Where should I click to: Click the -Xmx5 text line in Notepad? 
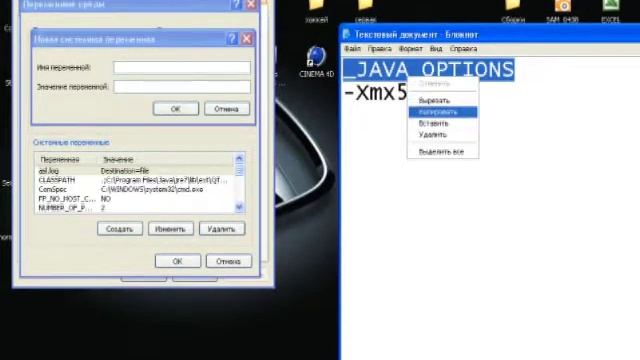click(376, 93)
